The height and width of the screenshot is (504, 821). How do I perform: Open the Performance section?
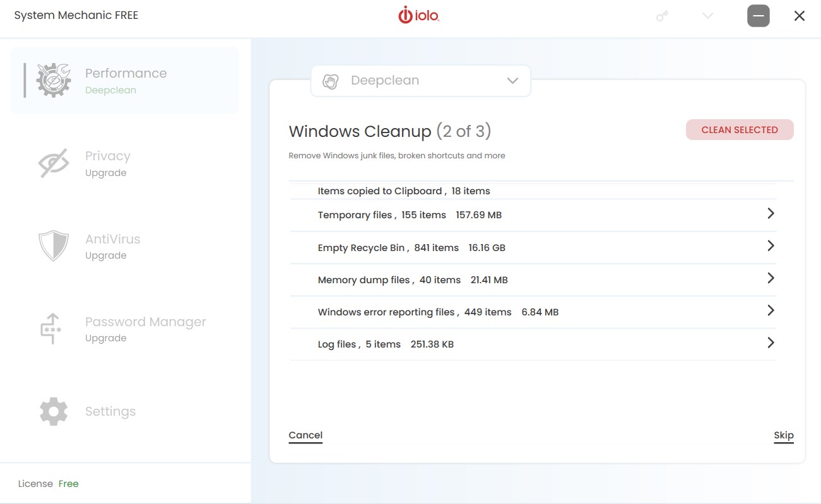[x=125, y=81]
